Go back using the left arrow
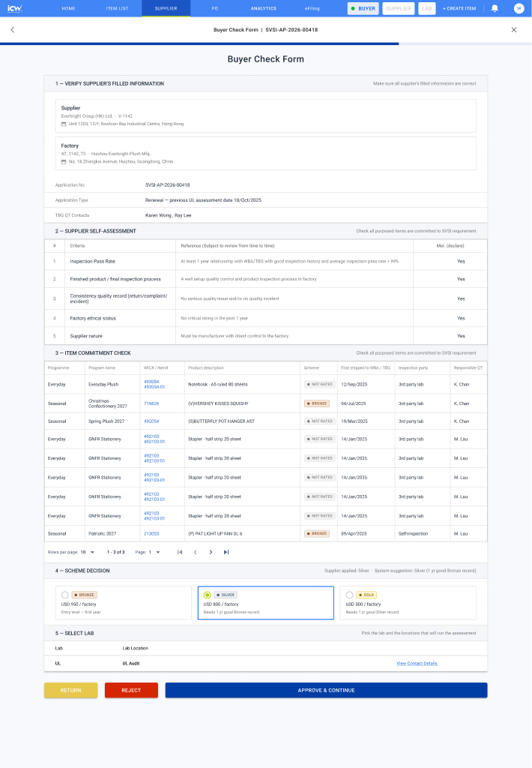 (x=13, y=30)
